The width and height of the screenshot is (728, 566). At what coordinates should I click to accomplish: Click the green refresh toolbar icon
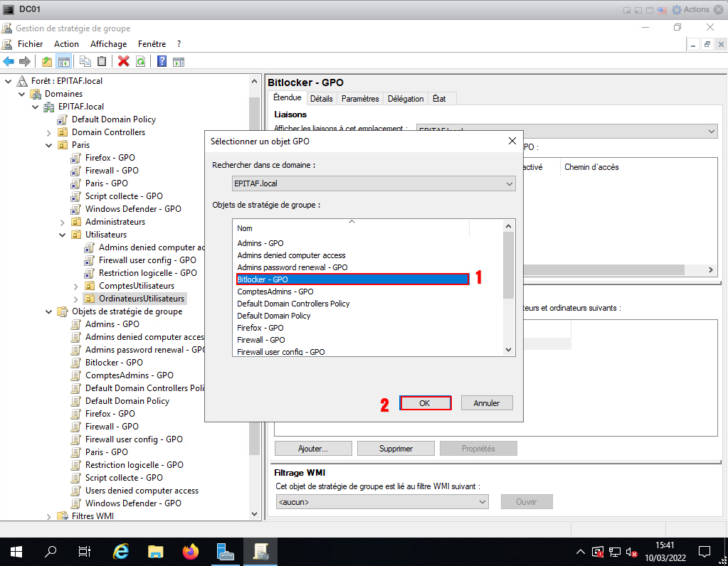click(141, 61)
